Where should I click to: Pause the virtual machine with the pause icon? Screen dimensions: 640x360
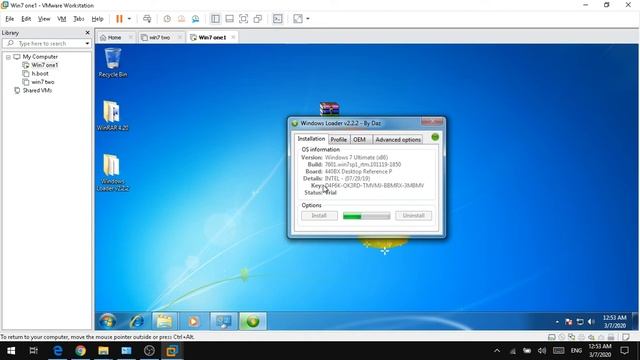point(119,19)
